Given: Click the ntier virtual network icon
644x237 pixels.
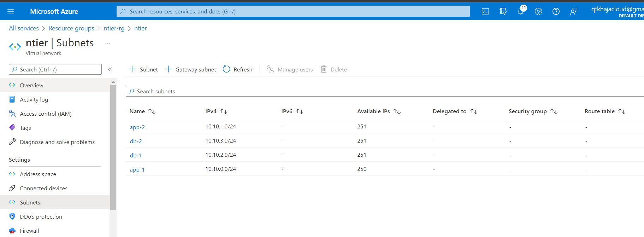Looking at the screenshot, I should point(15,47).
